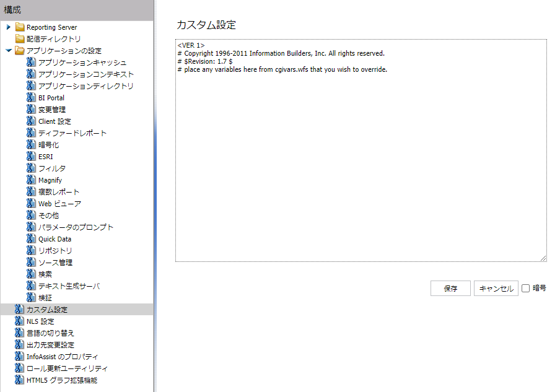
Task: Click the icon beside ディファードレポート
Action: pos(31,133)
